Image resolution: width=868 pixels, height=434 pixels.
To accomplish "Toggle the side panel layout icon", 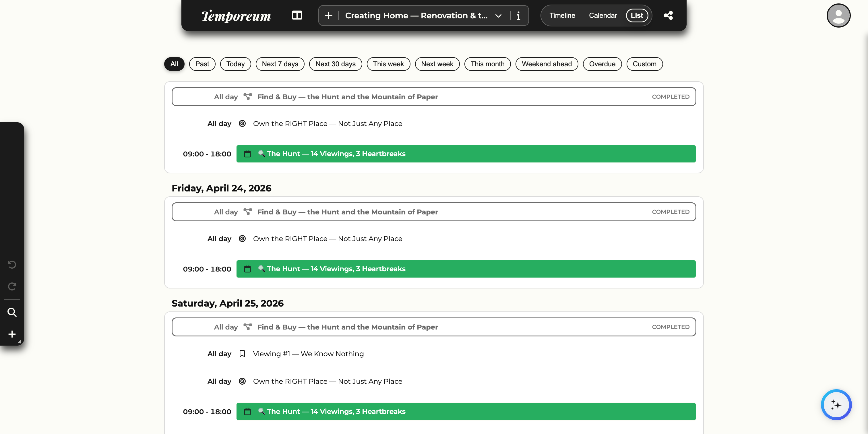I will tap(297, 15).
